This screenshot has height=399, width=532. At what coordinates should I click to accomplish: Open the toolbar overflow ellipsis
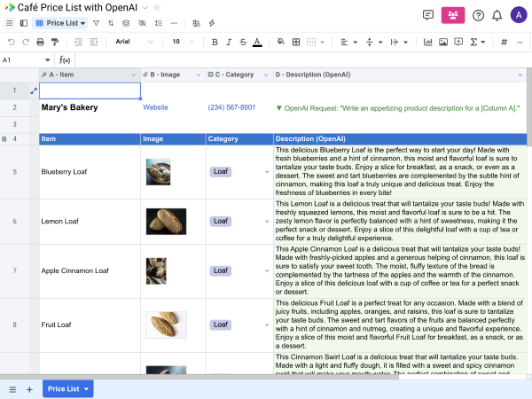[x=520, y=42]
